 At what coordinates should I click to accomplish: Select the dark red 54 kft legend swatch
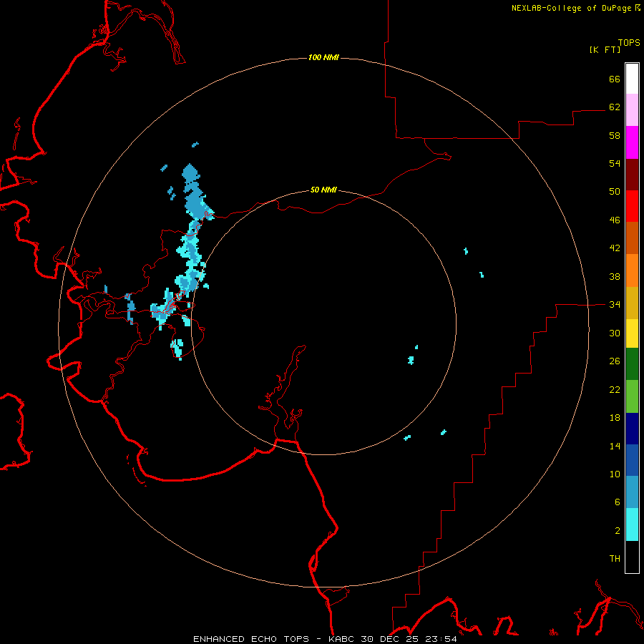632,175
